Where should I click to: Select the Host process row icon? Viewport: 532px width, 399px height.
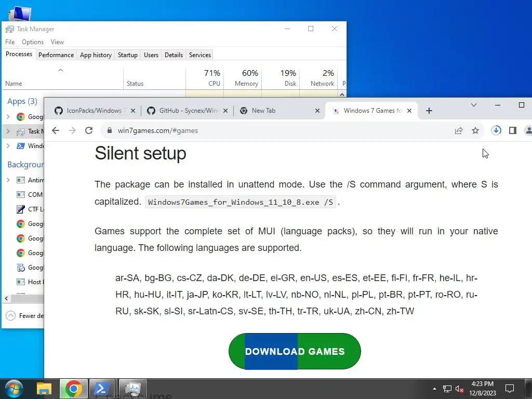tap(21, 282)
